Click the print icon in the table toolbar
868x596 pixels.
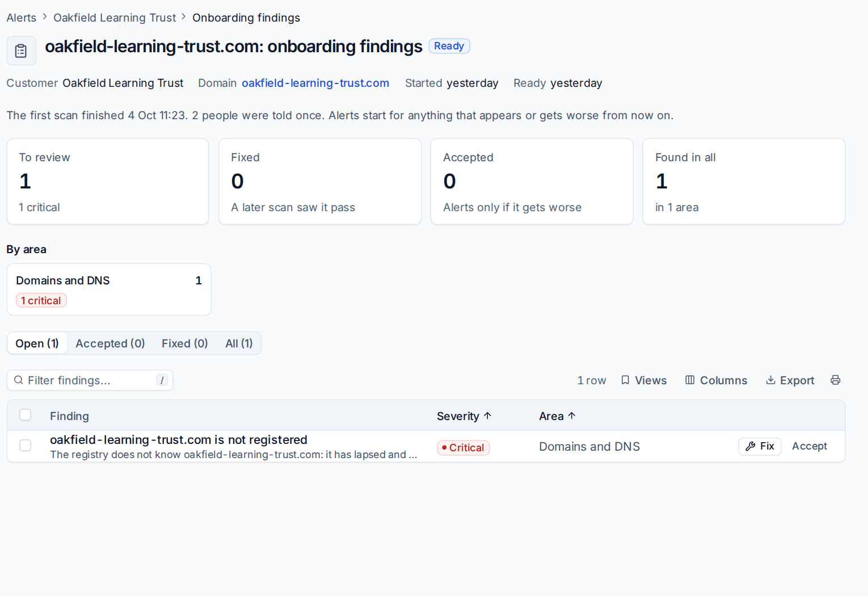(x=835, y=380)
